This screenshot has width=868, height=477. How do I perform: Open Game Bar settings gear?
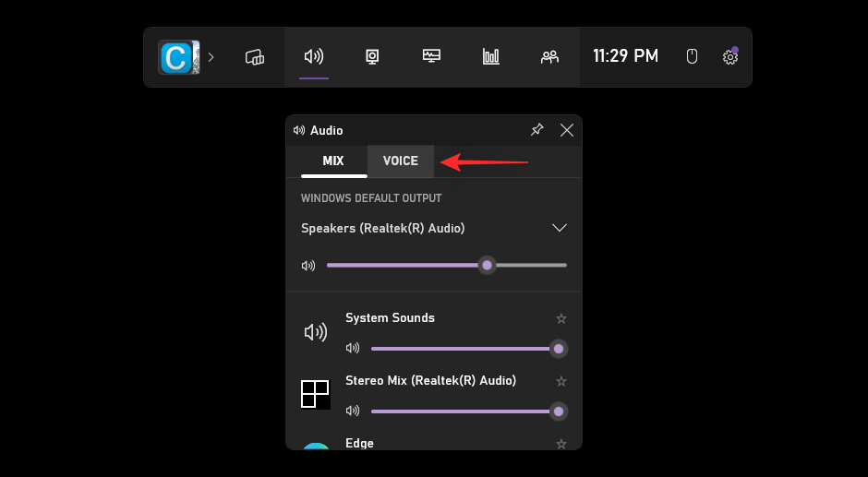729,57
